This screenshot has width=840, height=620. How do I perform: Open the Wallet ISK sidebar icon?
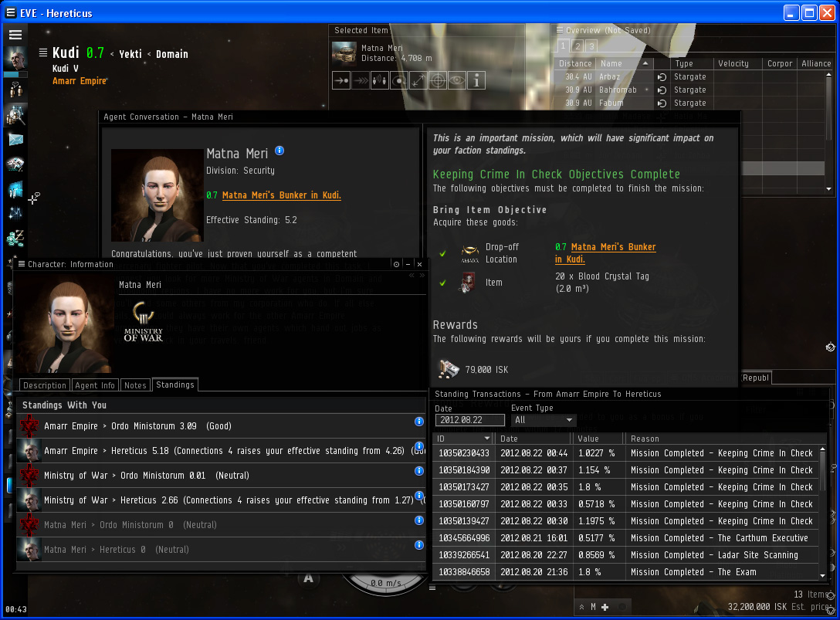(15, 238)
